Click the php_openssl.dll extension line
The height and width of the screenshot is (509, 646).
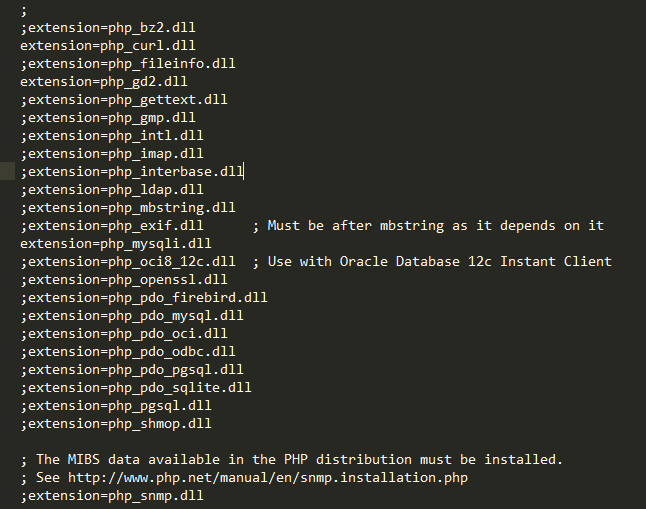tap(123, 280)
